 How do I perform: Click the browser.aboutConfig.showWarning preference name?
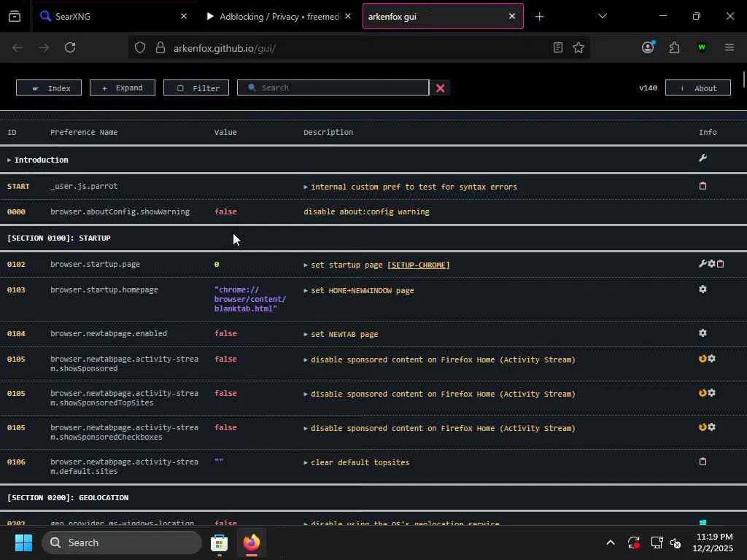point(120,212)
